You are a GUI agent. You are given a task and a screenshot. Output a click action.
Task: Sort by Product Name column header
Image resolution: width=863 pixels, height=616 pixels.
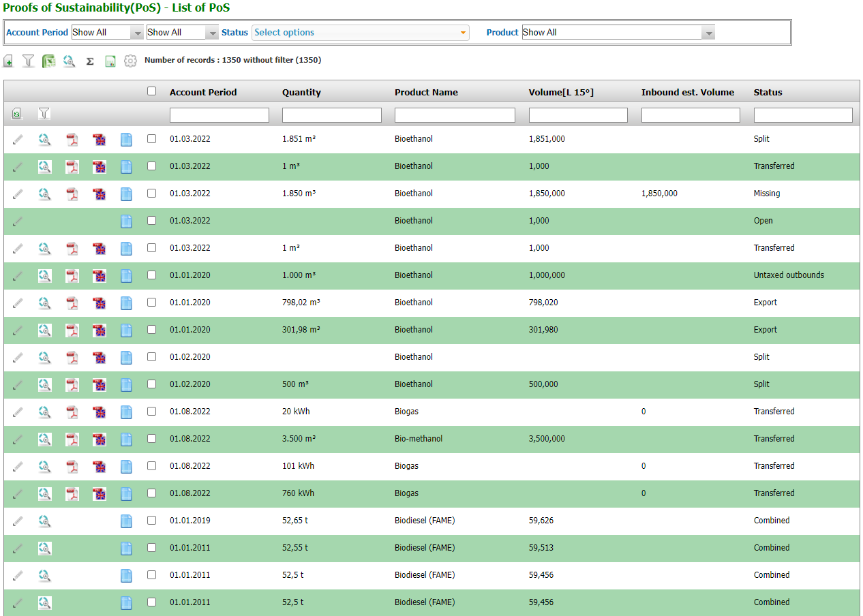pyautogui.click(x=426, y=93)
